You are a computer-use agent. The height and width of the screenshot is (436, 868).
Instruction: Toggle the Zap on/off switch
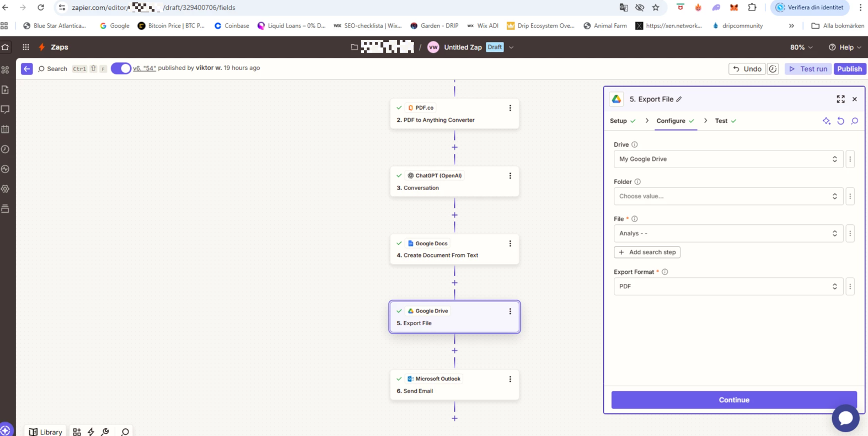pos(121,68)
